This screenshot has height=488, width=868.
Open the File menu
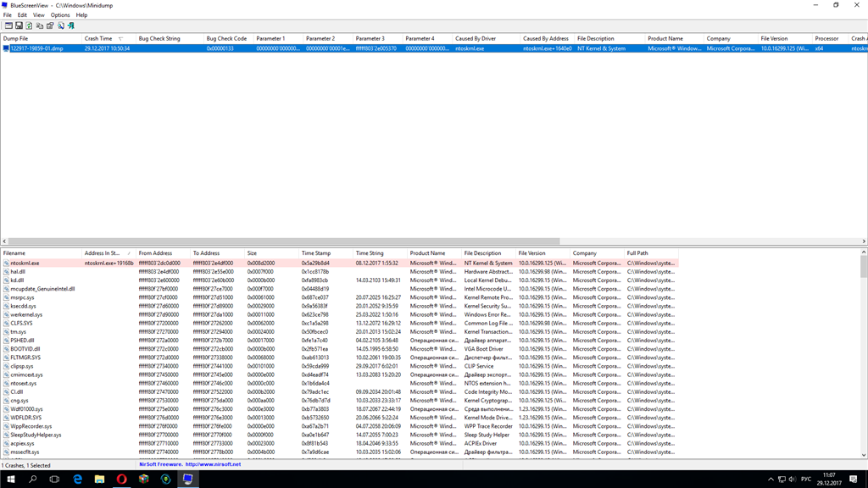[7, 15]
